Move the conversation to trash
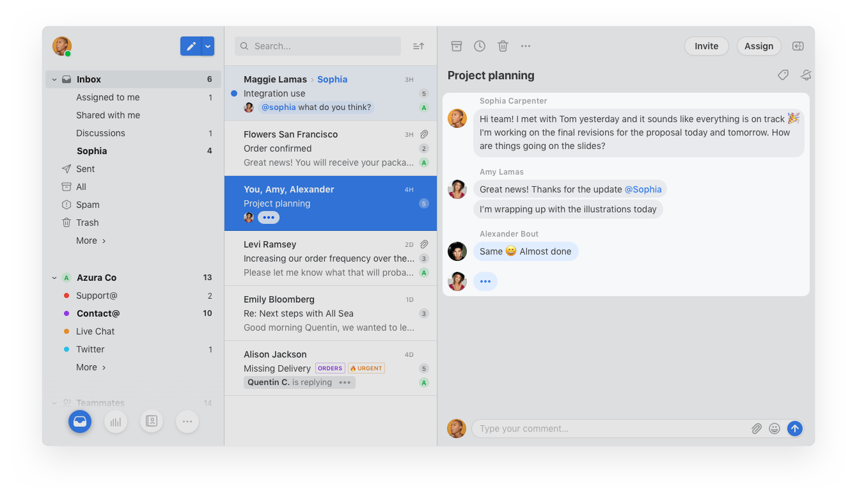This screenshot has width=857, height=504. click(503, 45)
